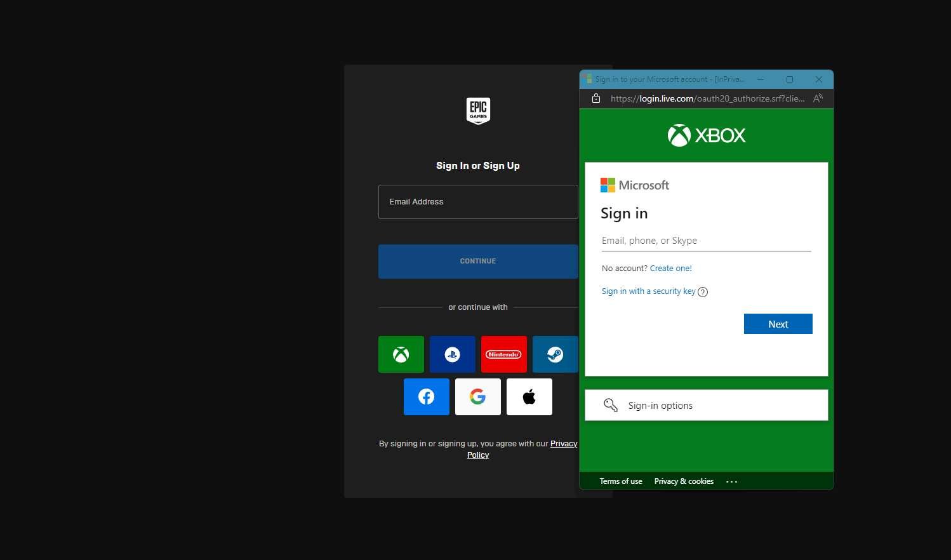Click the Microsoft logo
This screenshot has height=560, width=951.
(x=635, y=185)
